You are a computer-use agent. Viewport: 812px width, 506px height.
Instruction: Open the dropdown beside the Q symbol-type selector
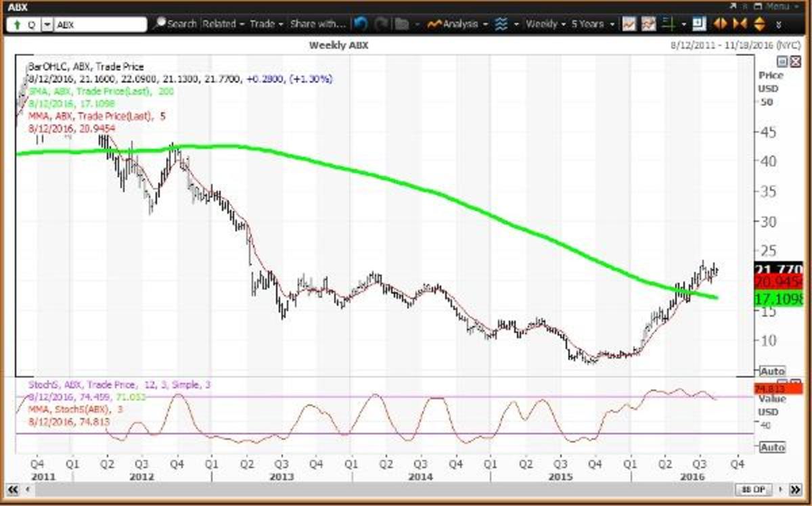tap(47, 24)
